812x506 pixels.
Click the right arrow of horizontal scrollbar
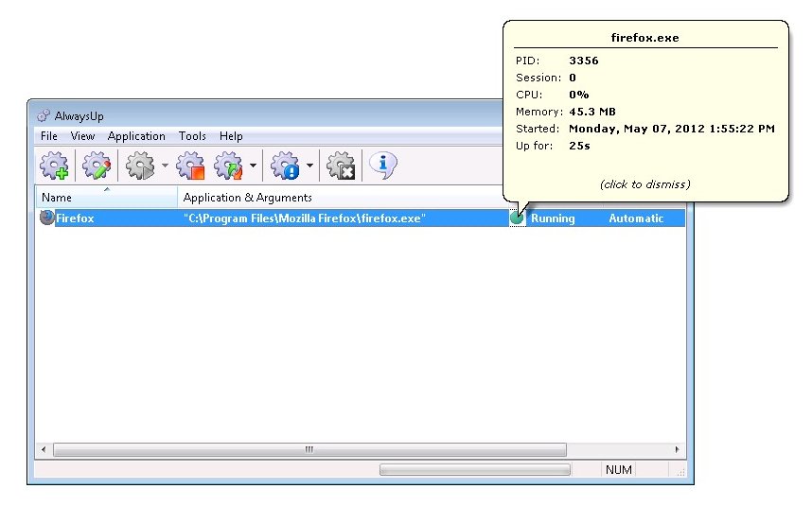(x=678, y=449)
